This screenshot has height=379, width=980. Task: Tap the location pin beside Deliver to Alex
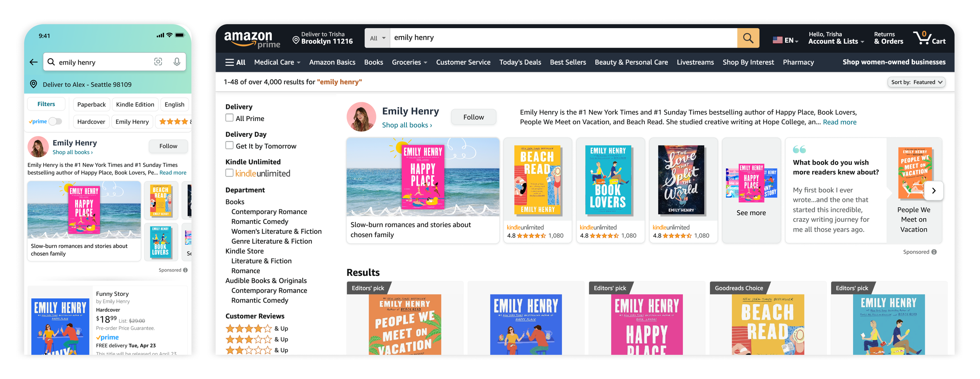click(34, 84)
